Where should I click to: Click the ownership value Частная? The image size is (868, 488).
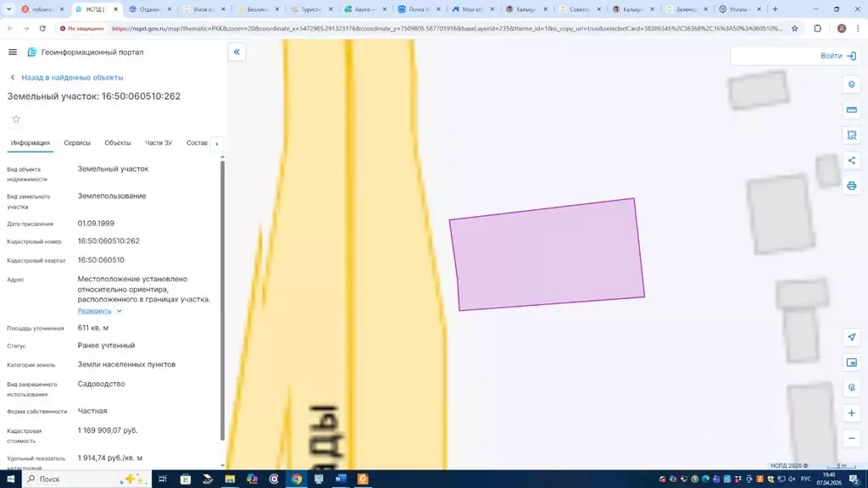tap(92, 411)
